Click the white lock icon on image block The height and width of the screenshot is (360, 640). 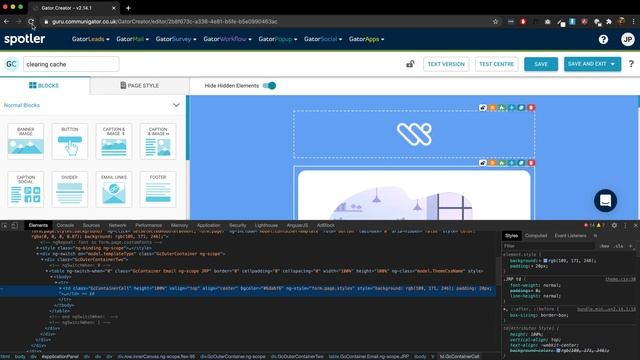[483, 163]
